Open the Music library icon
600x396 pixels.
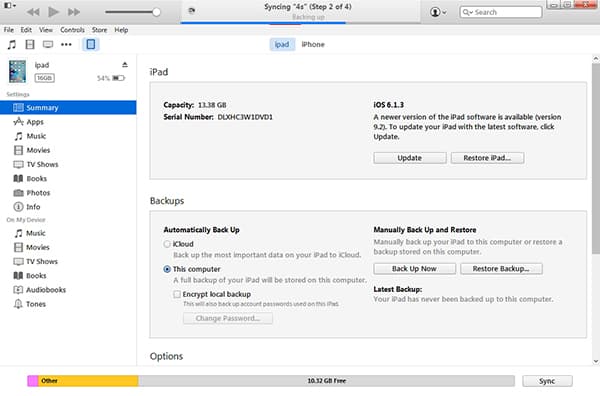pyautogui.click(x=12, y=44)
